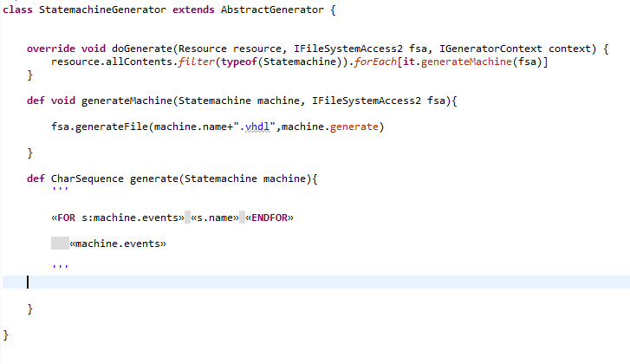Screen dimensions: 630x364
Task: Click generateMachine call inside forEach brackets
Action: pos(466,62)
